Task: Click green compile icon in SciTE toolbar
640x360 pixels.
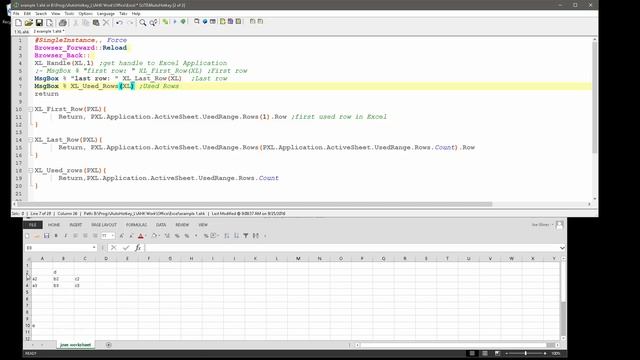Action: click(x=183, y=21)
